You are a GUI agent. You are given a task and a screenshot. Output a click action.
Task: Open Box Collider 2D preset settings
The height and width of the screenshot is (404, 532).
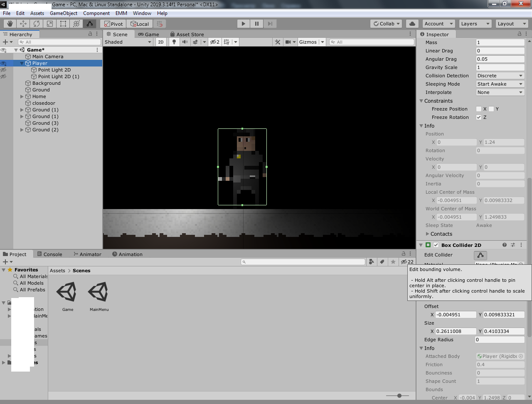pyautogui.click(x=513, y=245)
